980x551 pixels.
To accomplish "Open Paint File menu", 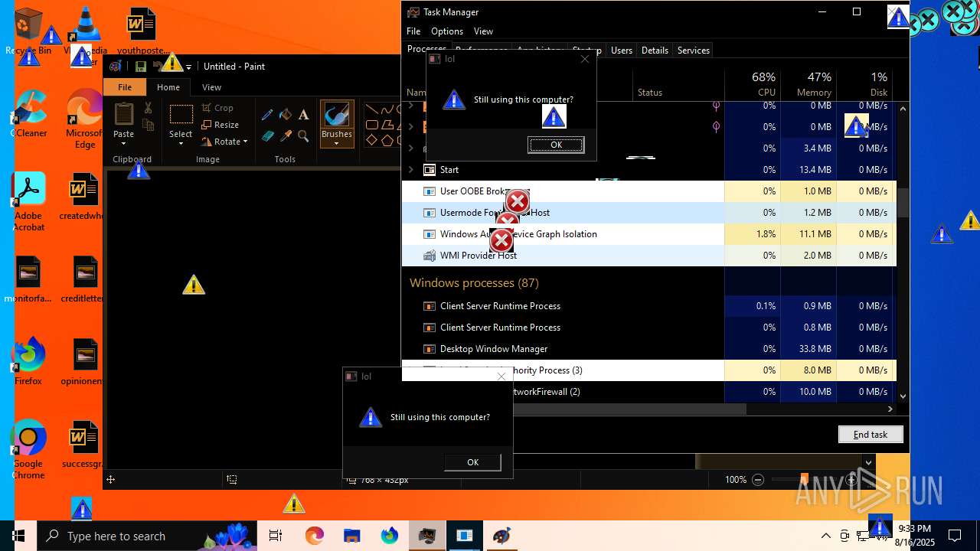I will point(124,87).
